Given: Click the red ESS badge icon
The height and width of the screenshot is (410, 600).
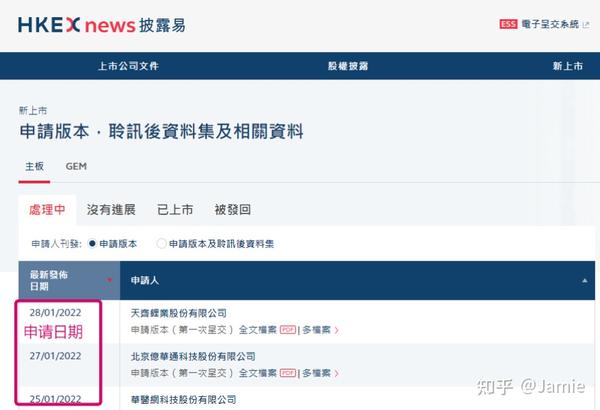Looking at the screenshot, I should click(x=508, y=24).
